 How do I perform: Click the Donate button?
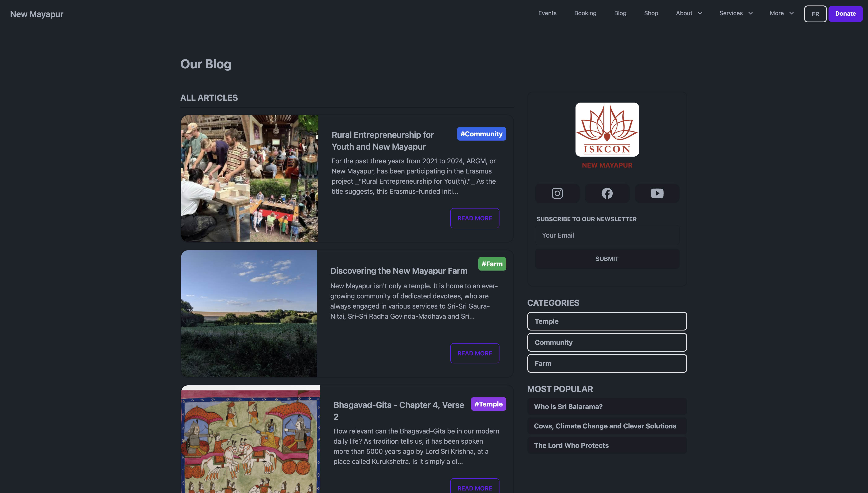click(x=845, y=14)
